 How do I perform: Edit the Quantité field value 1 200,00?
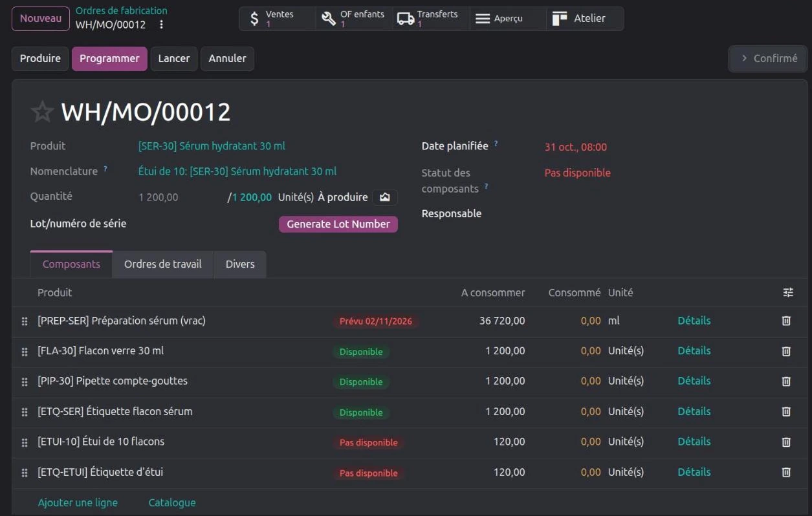point(159,198)
